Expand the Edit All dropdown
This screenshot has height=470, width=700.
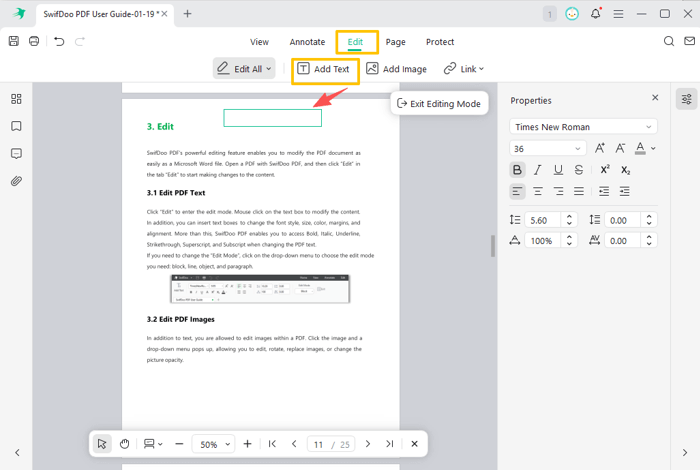click(269, 69)
